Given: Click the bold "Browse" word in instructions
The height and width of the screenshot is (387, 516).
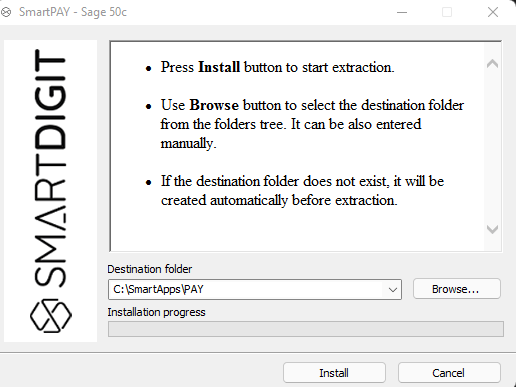Looking at the screenshot, I should coord(214,105).
